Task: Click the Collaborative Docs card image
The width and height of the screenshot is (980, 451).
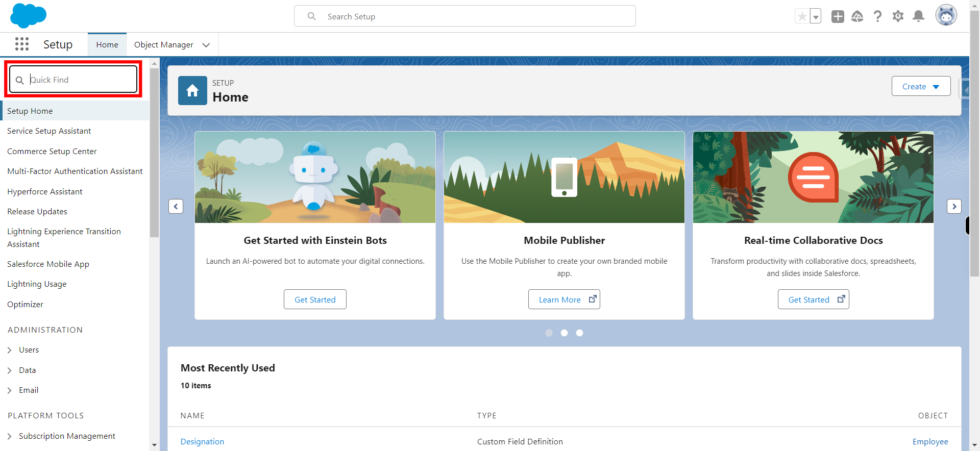Action: tap(813, 177)
